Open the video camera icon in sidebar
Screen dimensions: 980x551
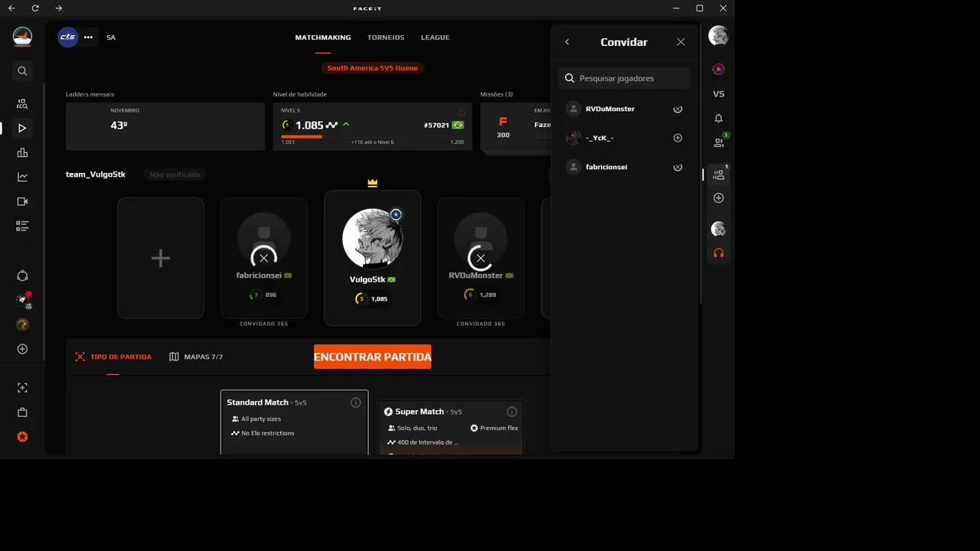[22, 202]
